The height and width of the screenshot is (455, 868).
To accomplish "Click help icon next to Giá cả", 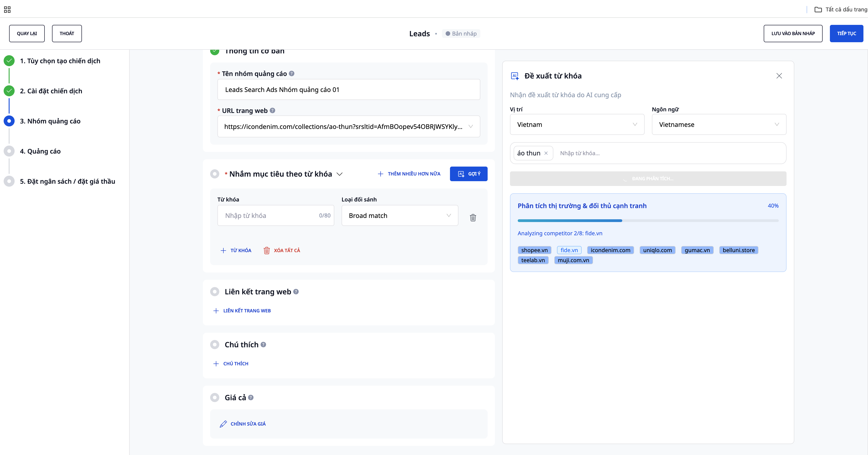I will pos(251,397).
